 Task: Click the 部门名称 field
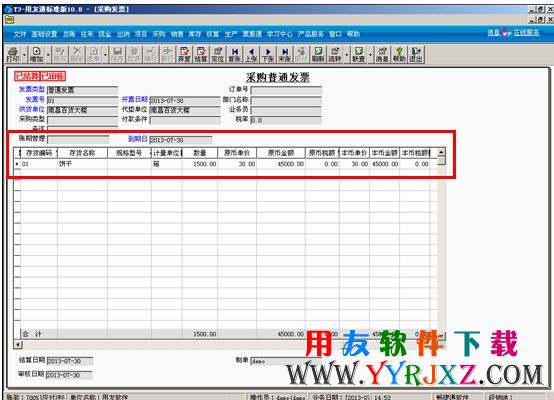point(286,100)
